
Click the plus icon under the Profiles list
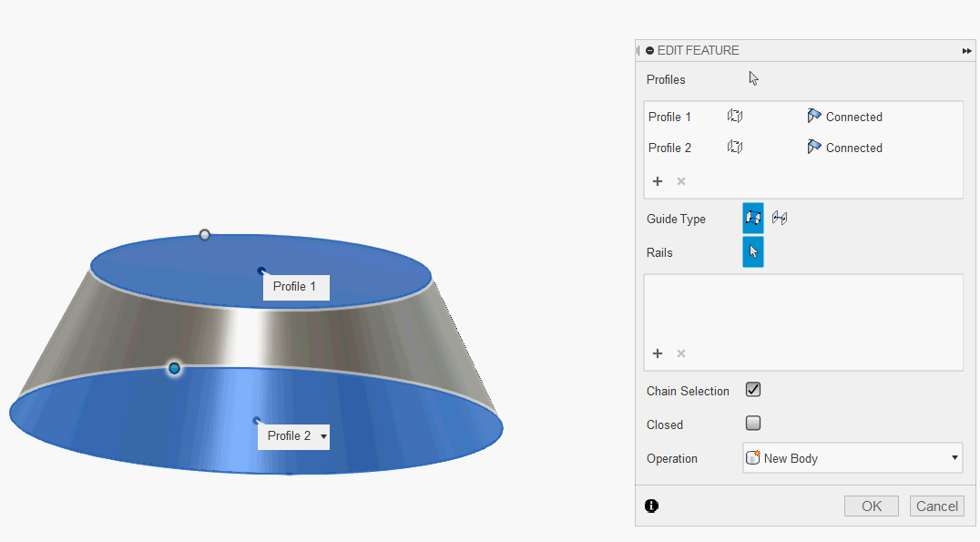click(658, 181)
